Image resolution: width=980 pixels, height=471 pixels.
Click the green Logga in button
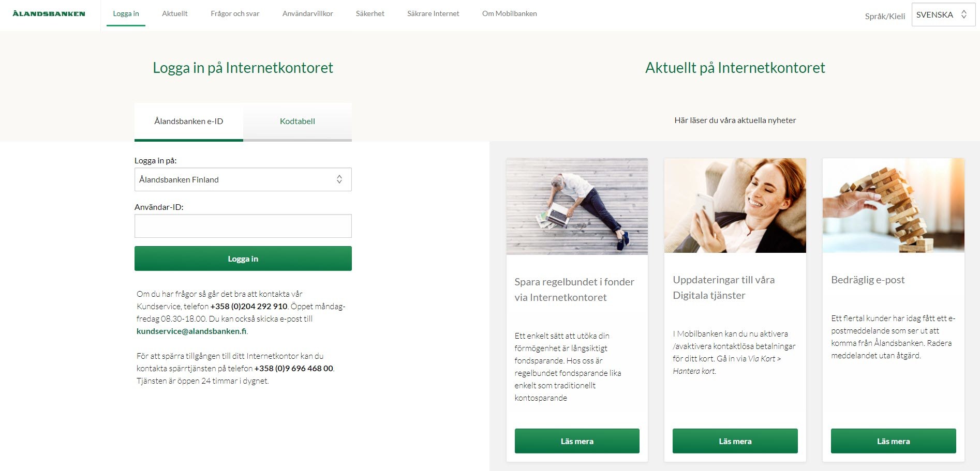pyautogui.click(x=243, y=259)
